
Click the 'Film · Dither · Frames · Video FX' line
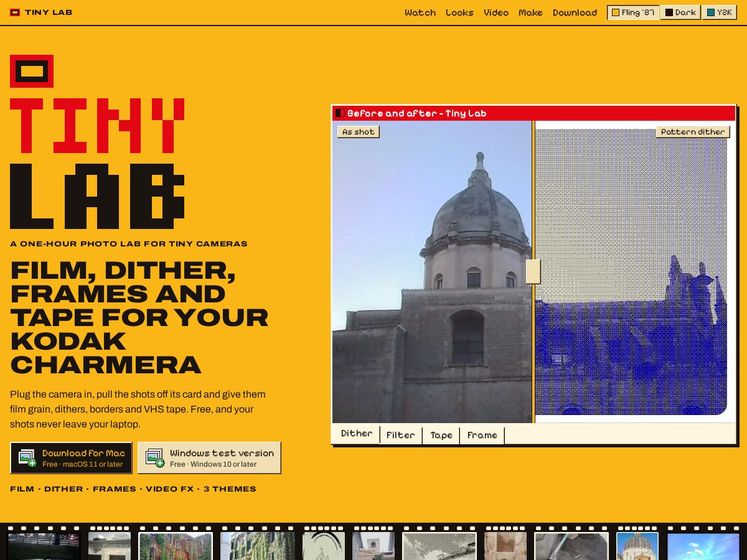coord(133,489)
